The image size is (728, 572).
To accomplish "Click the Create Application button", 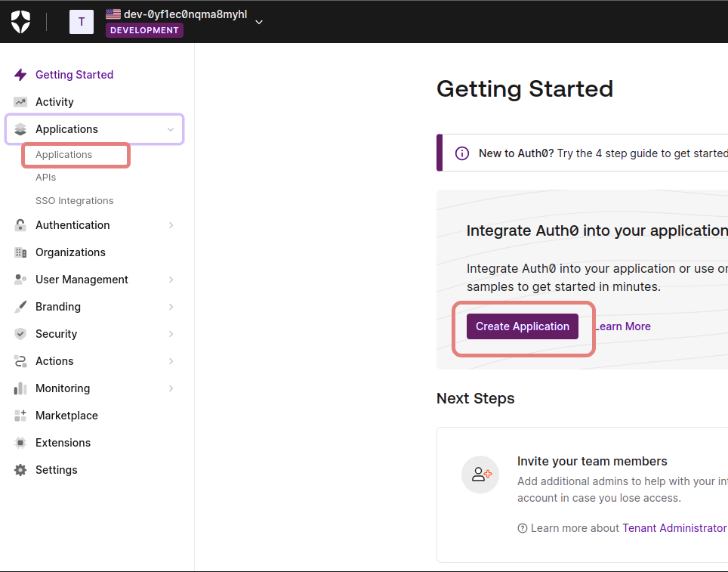I will [523, 326].
